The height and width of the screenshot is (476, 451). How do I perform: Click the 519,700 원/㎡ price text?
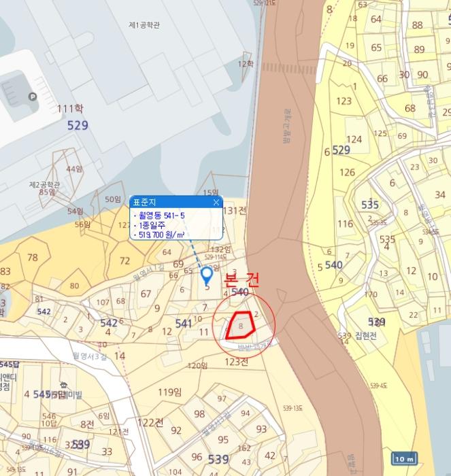tap(161, 235)
